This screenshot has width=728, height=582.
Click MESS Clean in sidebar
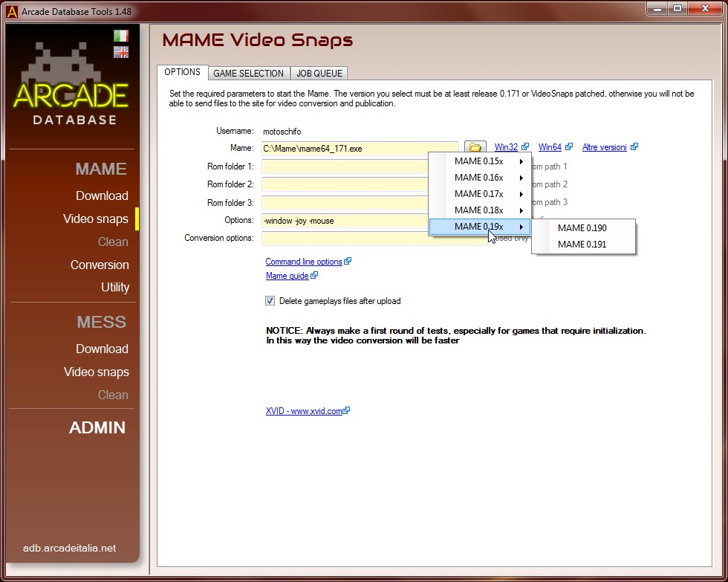[x=113, y=395]
